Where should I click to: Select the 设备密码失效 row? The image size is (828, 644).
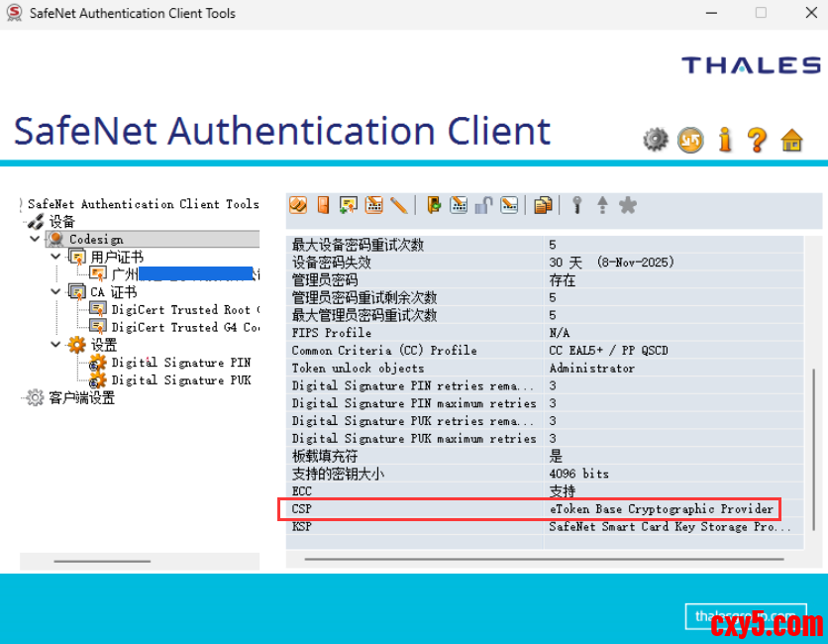click(545, 262)
